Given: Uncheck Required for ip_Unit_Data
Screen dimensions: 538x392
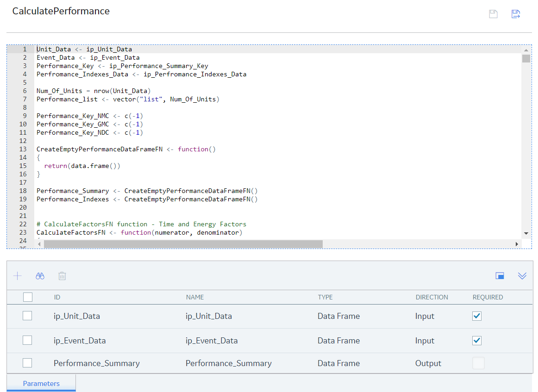Looking at the screenshot, I should point(477,316).
